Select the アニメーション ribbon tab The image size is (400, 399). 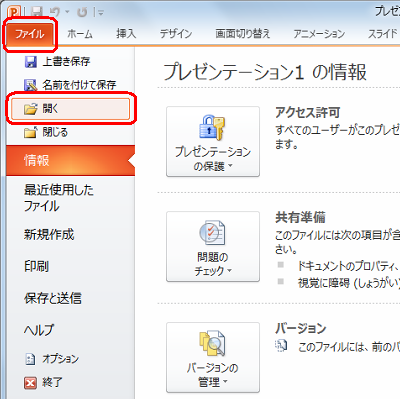pos(319,34)
